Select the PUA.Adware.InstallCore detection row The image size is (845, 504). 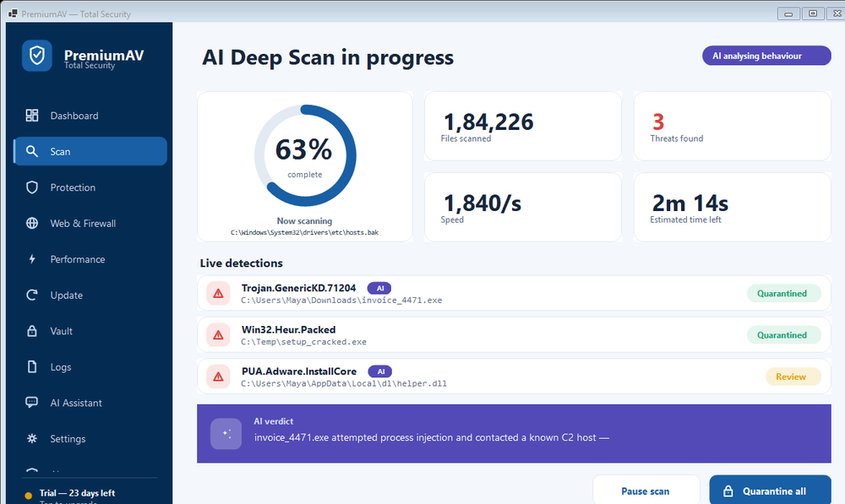pos(514,377)
